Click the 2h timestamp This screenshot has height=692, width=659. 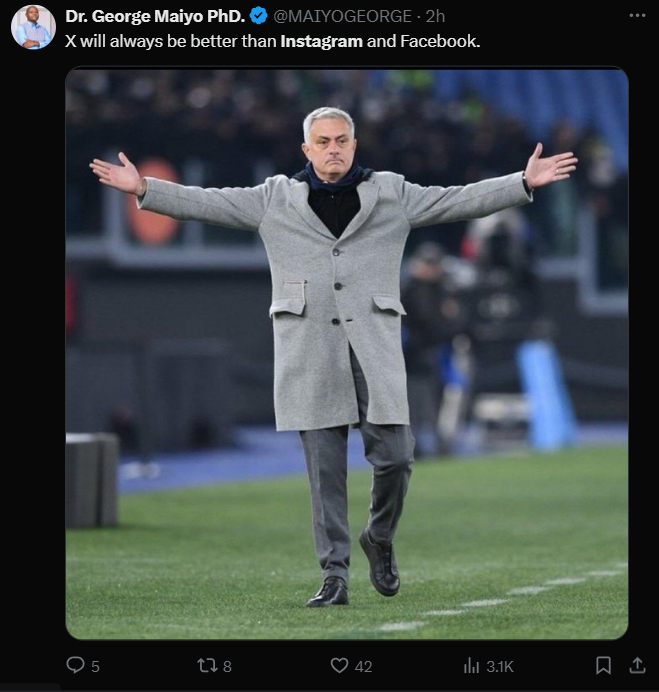436,16
